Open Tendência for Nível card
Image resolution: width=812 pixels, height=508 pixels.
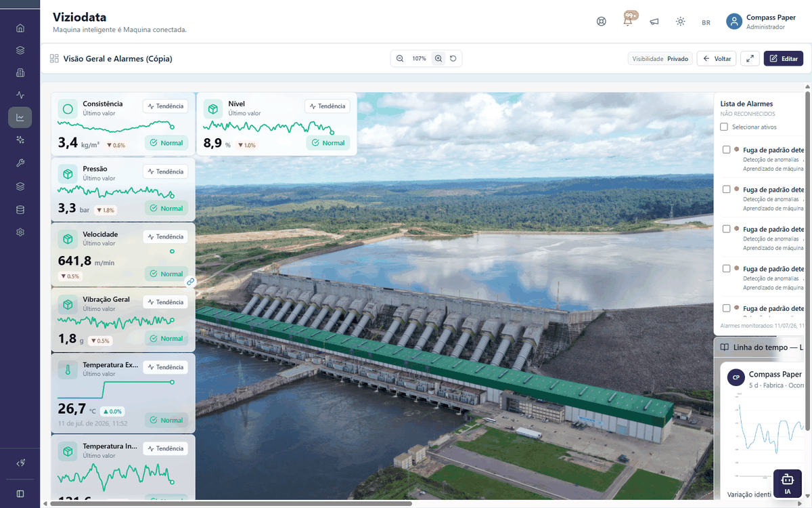328,106
